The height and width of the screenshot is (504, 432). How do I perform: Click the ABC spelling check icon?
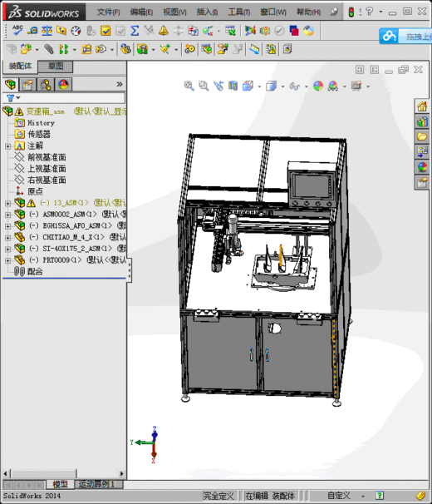(17, 31)
